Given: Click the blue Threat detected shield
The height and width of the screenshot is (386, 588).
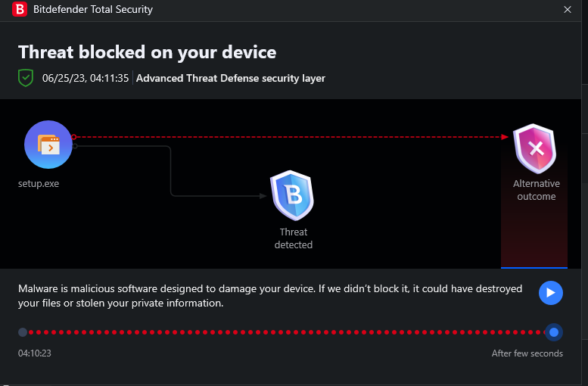Looking at the screenshot, I should [x=291, y=195].
